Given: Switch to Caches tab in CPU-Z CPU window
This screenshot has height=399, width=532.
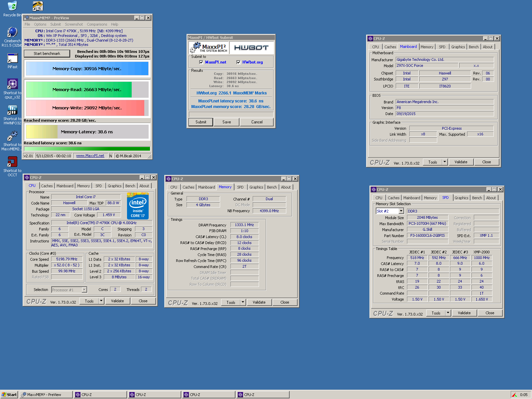Looking at the screenshot, I should 47,186.
